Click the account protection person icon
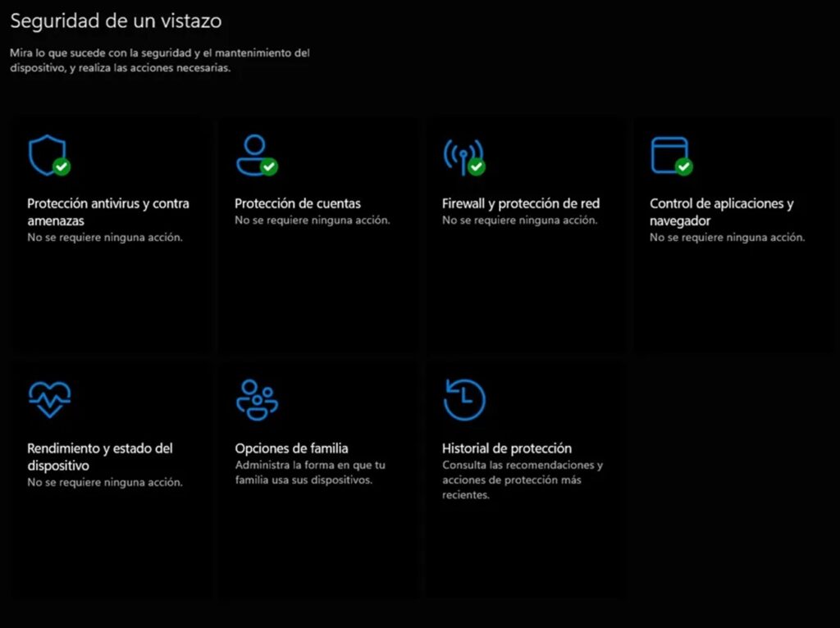The width and height of the screenshot is (840, 628). click(257, 155)
